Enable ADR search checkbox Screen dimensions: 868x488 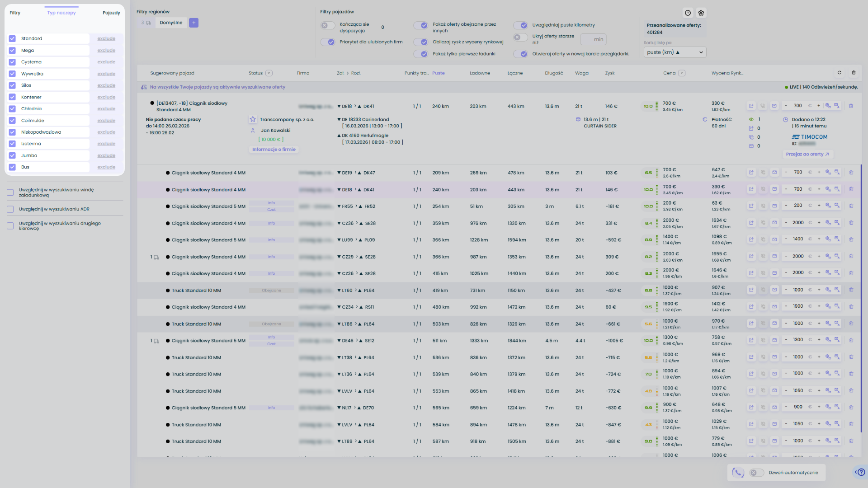[x=10, y=209]
